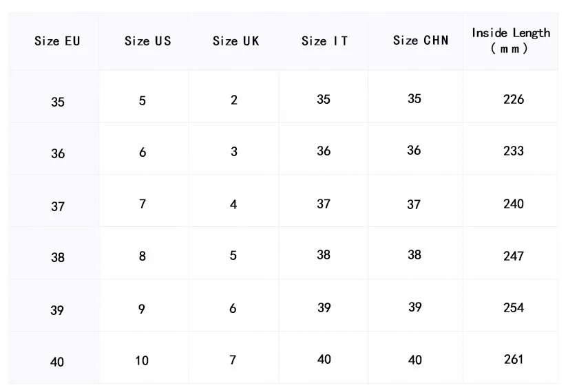
Task: Click the 261 inside length value
Action: (x=514, y=360)
